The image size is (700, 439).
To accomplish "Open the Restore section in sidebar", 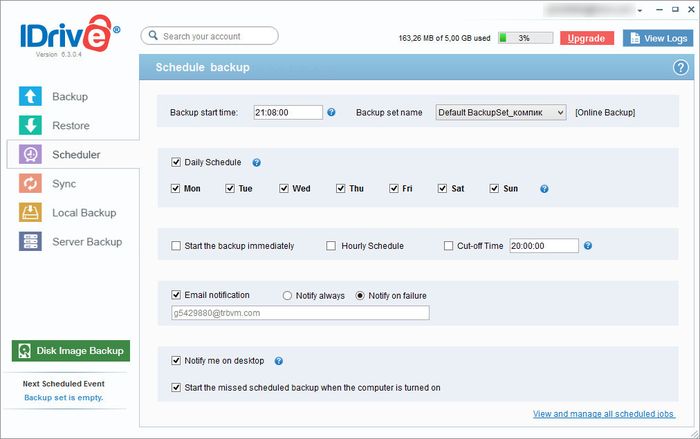I will click(x=70, y=126).
